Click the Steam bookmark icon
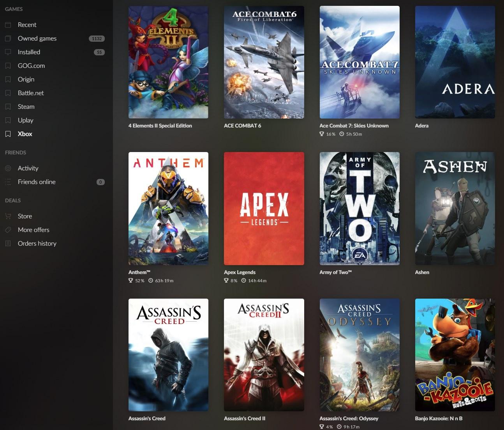The image size is (504, 430). 8,107
